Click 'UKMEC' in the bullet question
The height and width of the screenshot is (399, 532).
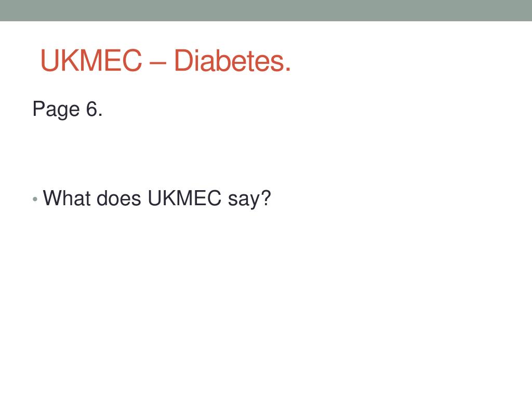(x=184, y=198)
